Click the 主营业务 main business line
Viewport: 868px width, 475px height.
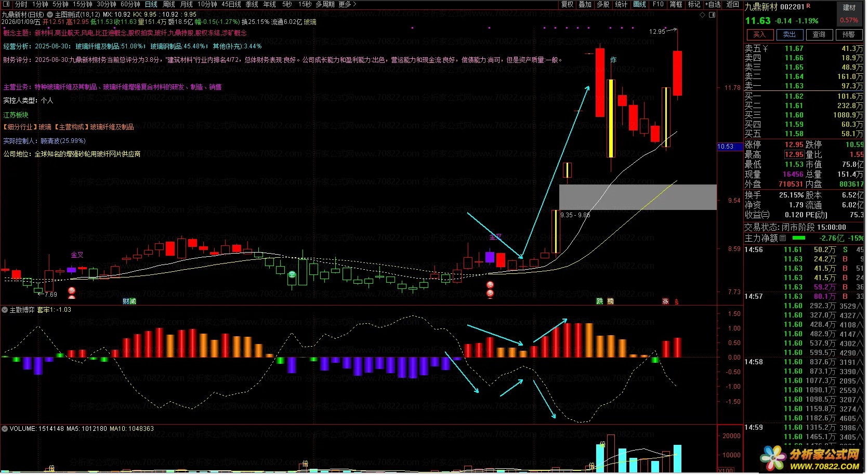click(112, 87)
